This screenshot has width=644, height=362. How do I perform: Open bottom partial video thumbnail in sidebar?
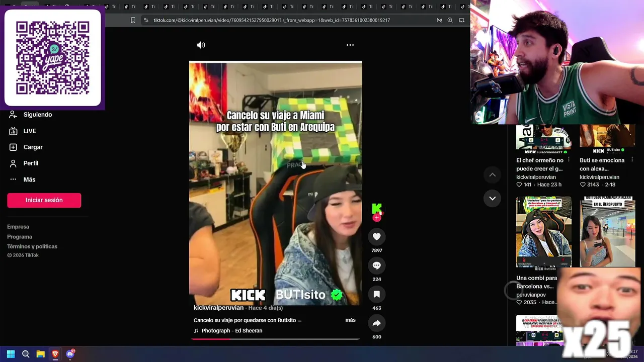tap(540, 330)
